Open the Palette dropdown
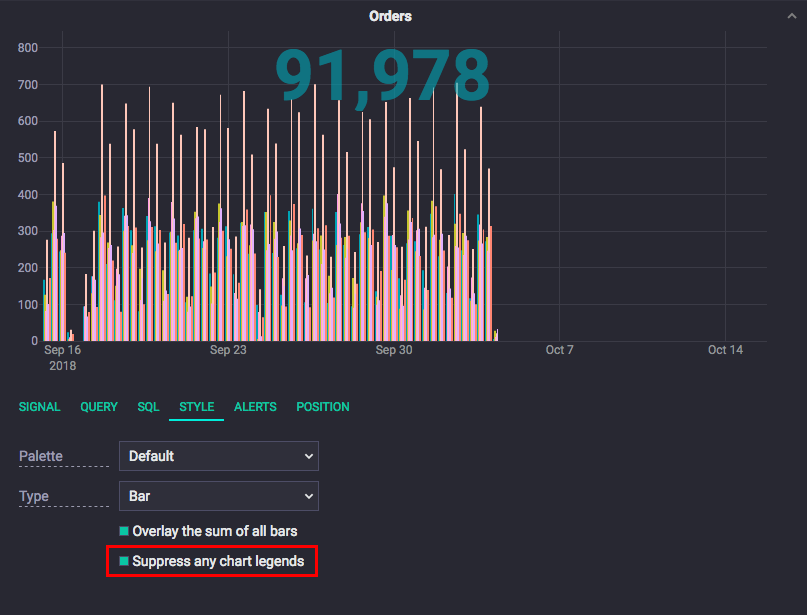This screenshot has height=615, width=807. click(218, 456)
